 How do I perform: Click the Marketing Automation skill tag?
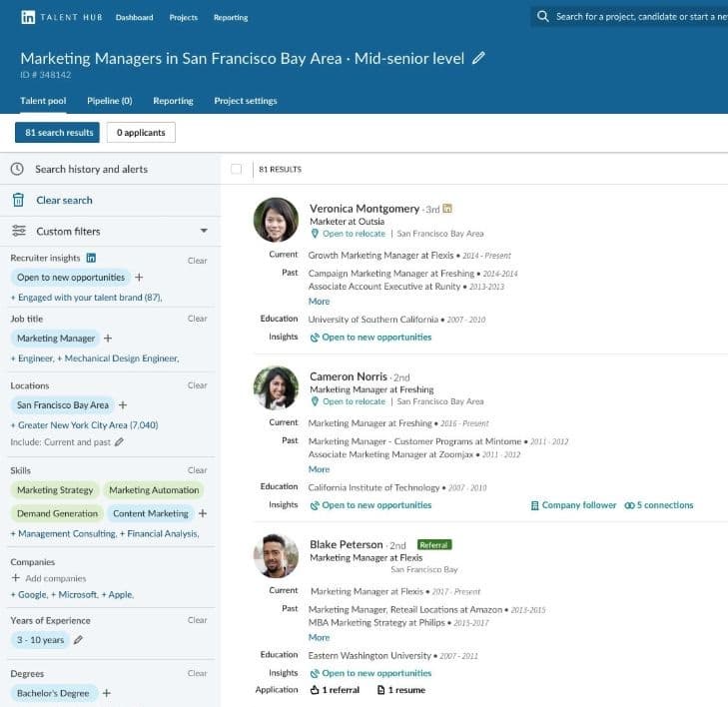pos(154,490)
